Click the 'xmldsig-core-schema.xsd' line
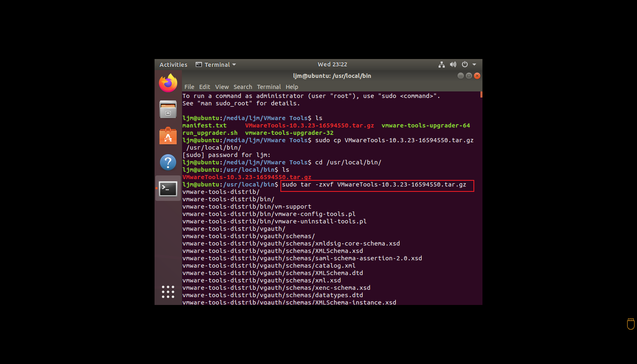 [291, 243]
